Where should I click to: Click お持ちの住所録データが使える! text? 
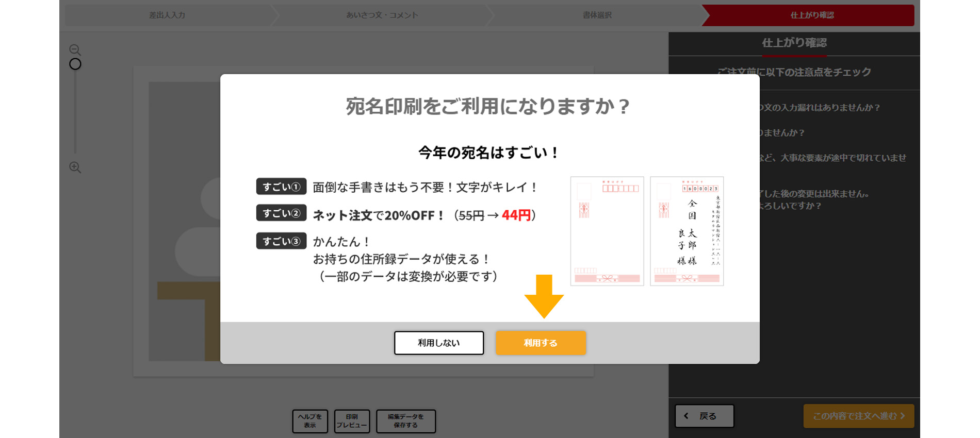coord(401,259)
